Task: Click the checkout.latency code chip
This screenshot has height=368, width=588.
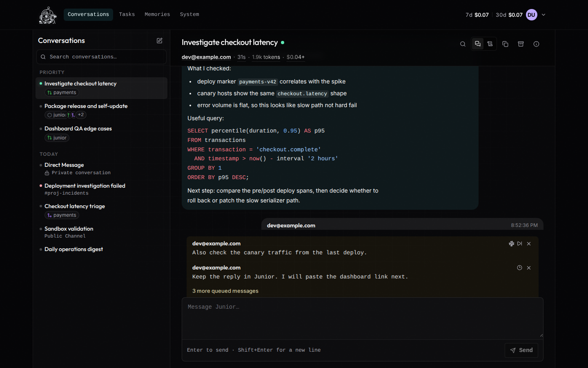Action: tap(303, 94)
